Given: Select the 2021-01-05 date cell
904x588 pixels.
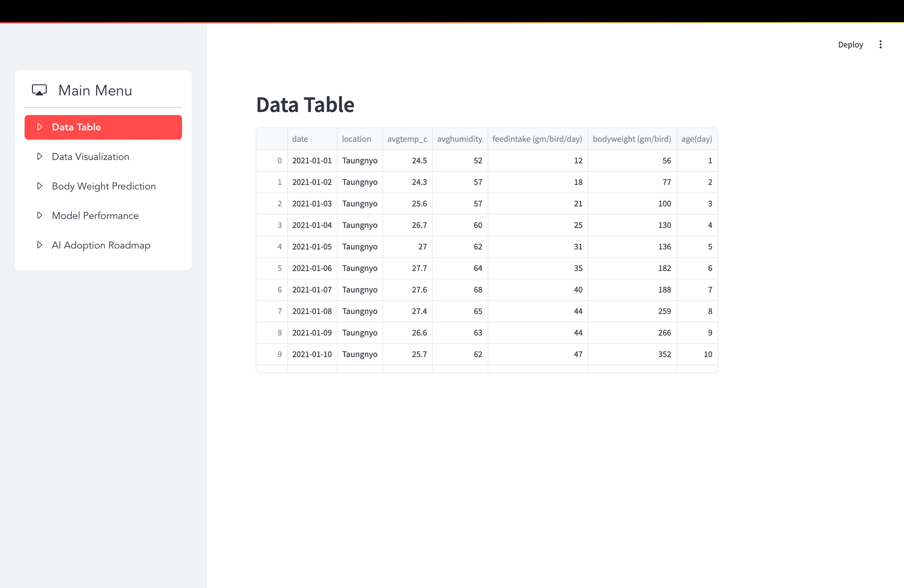Looking at the screenshot, I should click(312, 247).
